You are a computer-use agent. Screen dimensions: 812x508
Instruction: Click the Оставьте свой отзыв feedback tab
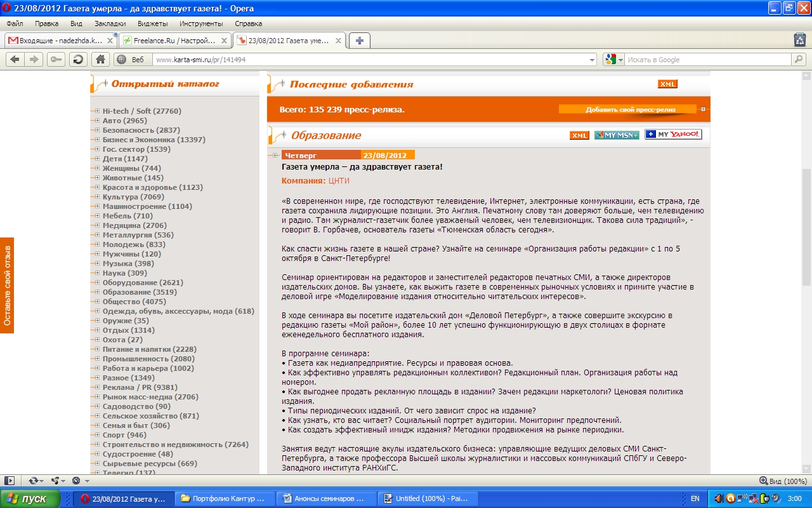[x=7, y=286]
